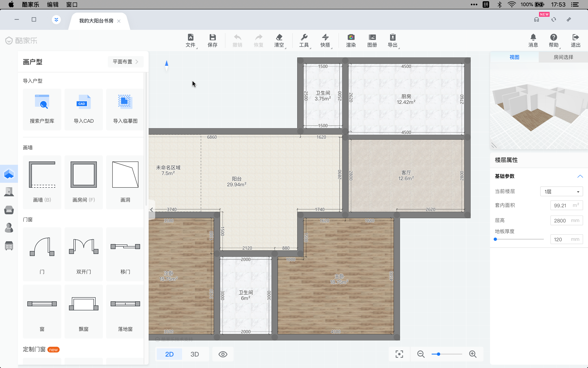Screen dimensions: 588x368
Task: Select the 厨房 12.42m² room label
Action: pos(406,99)
